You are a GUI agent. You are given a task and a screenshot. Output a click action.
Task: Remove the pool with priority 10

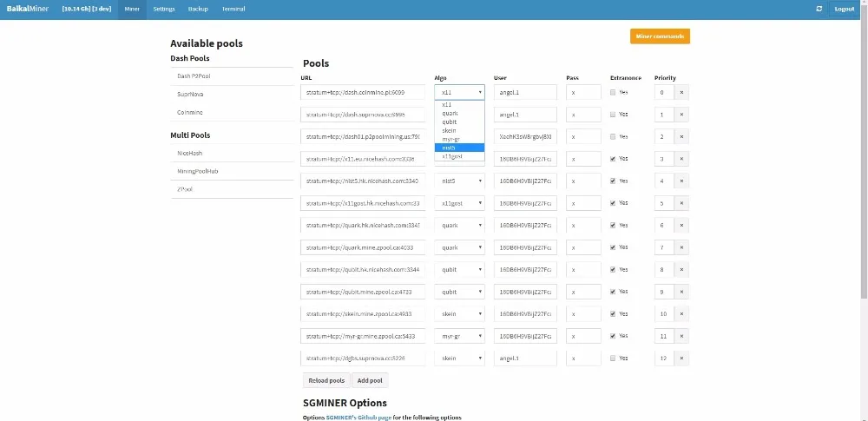coord(681,314)
